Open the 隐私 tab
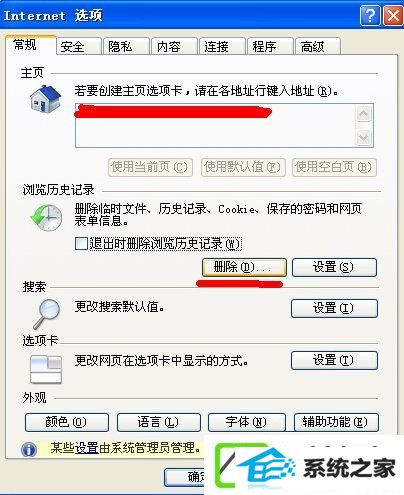 coord(126,46)
